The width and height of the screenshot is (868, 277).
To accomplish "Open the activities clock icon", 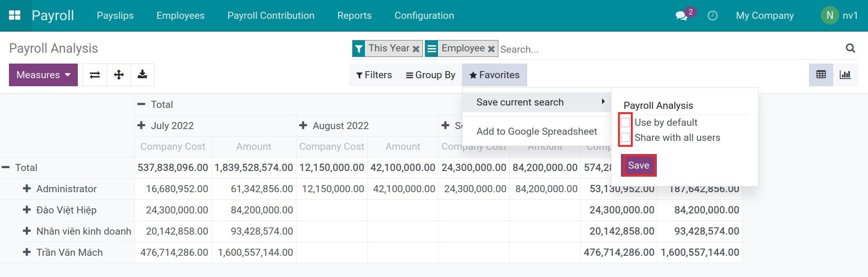I will [x=712, y=16].
